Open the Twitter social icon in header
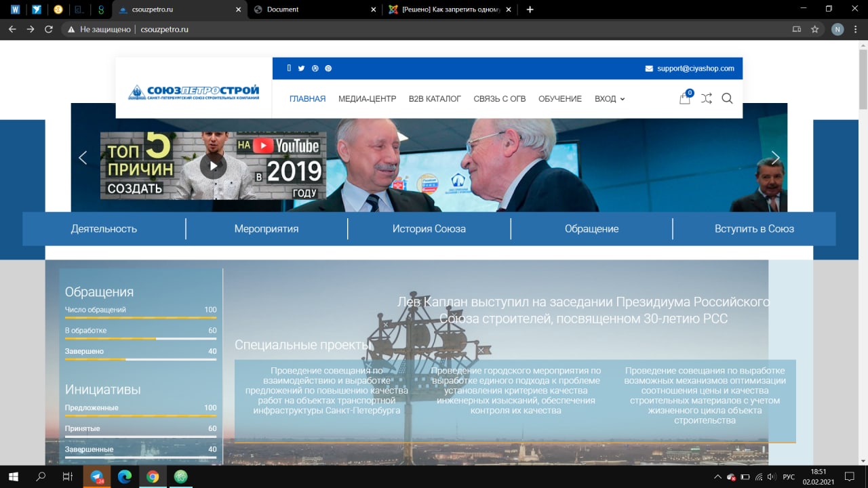868x488 pixels. (301, 68)
